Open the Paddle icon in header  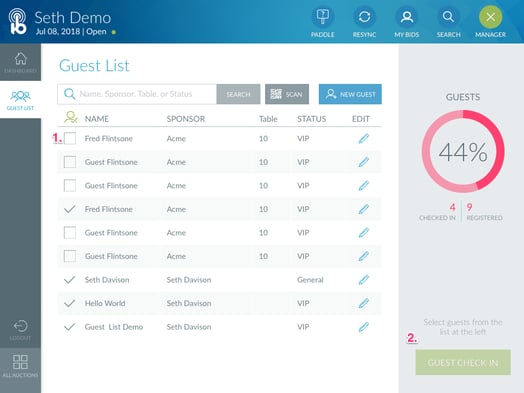[x=323, y=17]
